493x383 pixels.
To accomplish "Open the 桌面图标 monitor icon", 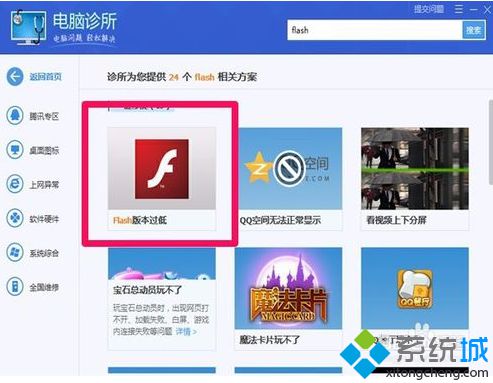I will [x=15, y=150].
